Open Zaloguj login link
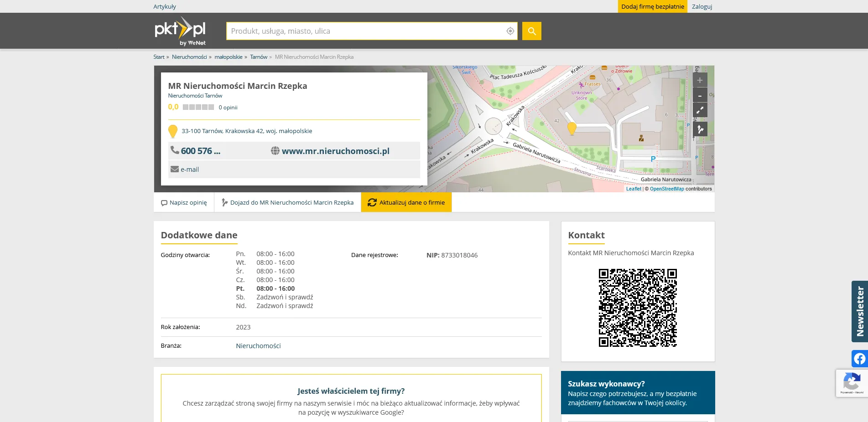868x422 pixels. [702, 6]
